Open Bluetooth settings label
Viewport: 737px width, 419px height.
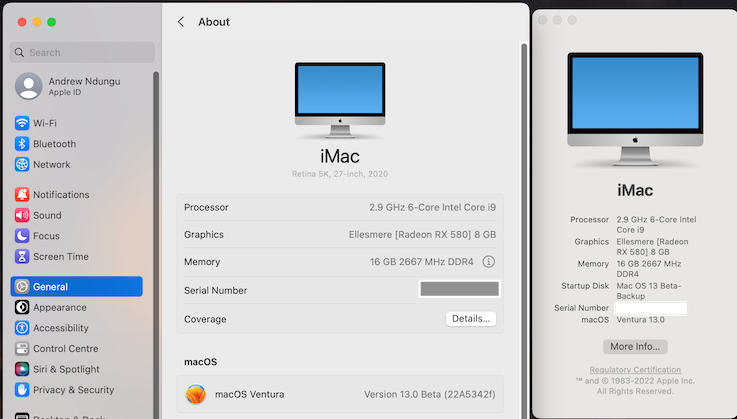pyautogui.click(x=55, y=144)
